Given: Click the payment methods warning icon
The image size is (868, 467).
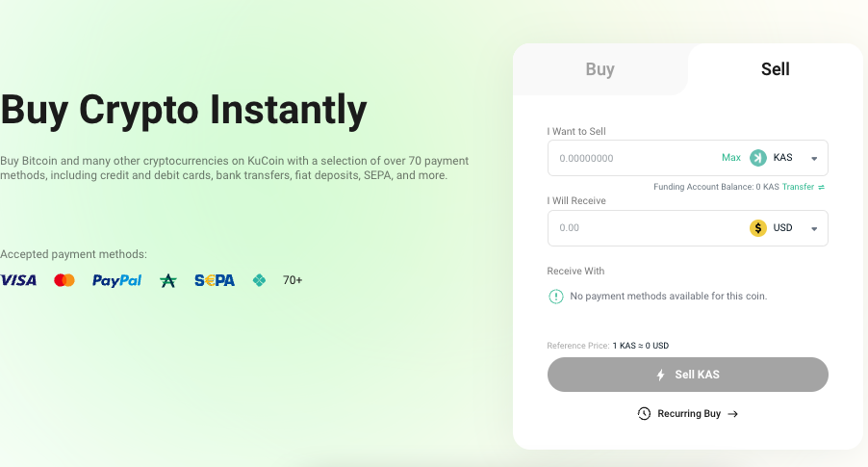Looking at the screenshot, I should [555, 297].
